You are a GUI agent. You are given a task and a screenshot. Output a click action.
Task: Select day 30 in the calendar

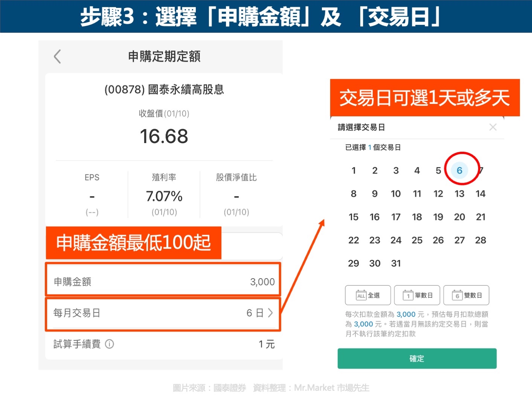pyautogui.click(x=375, y=264)
